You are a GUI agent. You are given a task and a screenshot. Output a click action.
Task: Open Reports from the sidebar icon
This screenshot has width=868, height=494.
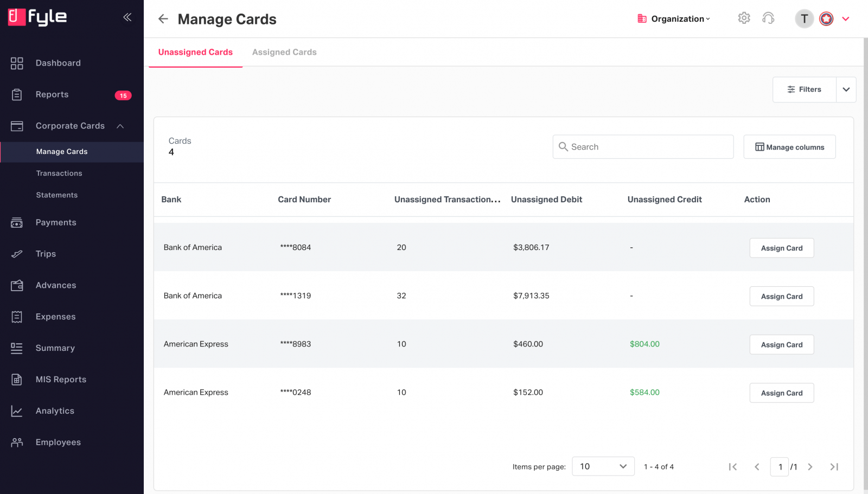(x=16, y=94)
